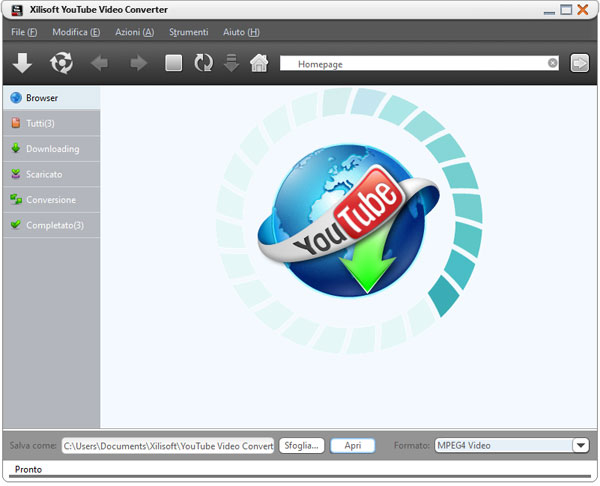Click the Apri button
This screenshot has width=600, height=486.
[x=352, y=446]
